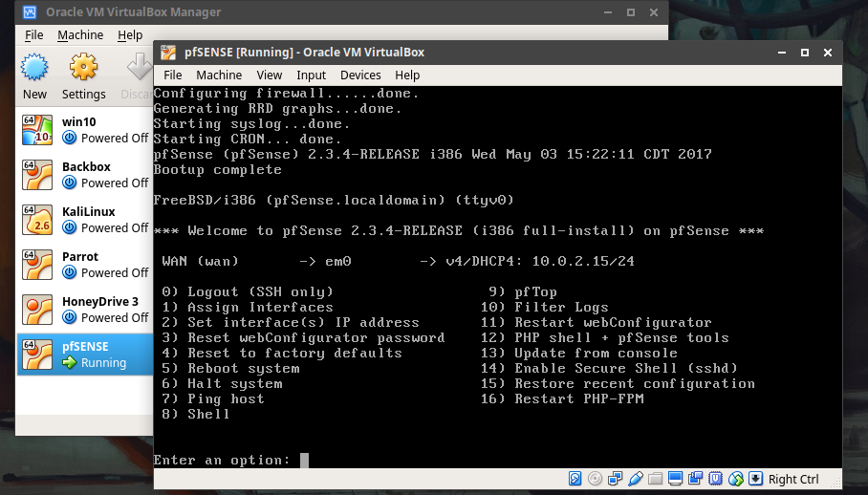The width and height of the screenshot is (868, 495).
Task: Click the New VM icon in VirtualBox Manager
Action: coord(34,67)
